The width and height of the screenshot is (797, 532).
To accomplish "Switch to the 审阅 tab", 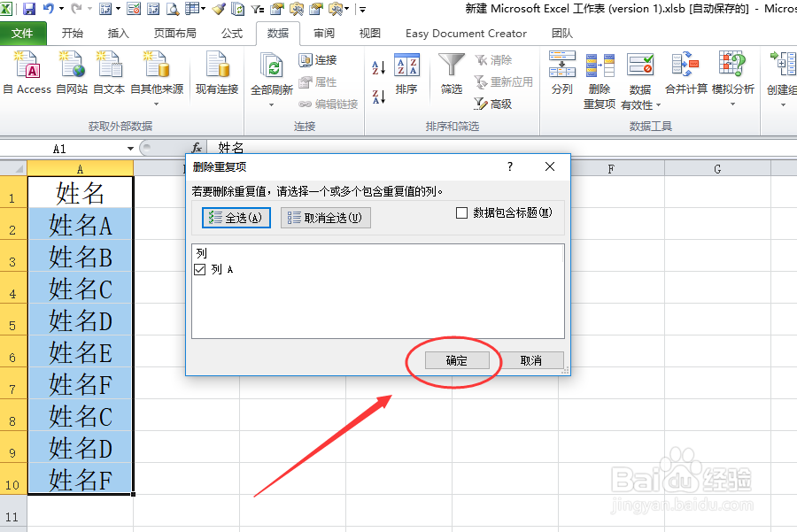I will point(324,34).
